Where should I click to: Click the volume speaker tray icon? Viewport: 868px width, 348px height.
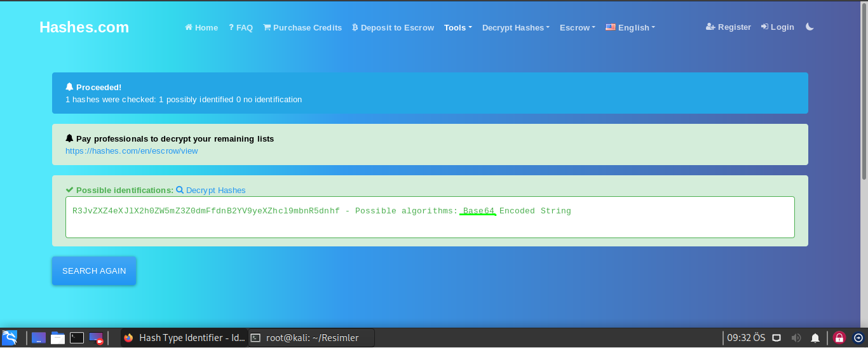coord(796,338)
